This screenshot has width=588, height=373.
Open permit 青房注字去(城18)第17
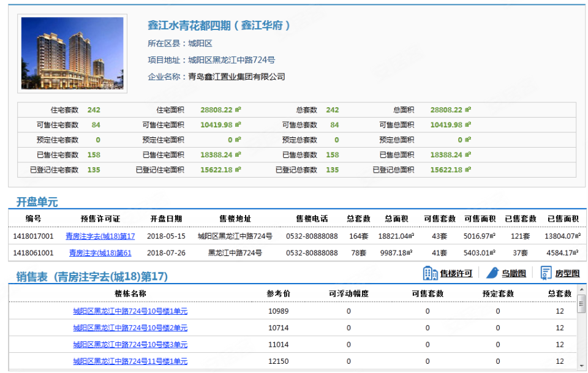coord(100,236)
